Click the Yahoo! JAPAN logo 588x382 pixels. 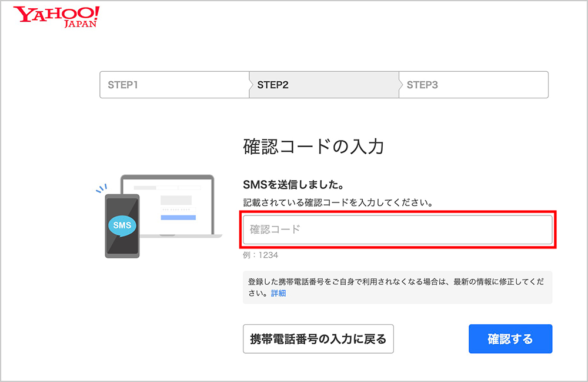coord(56,17)
